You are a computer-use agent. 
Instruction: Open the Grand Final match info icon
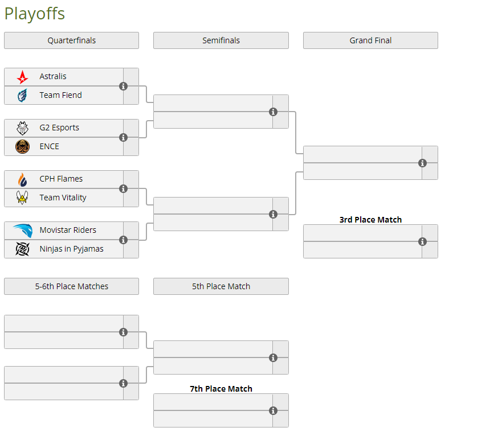(422, 163)
